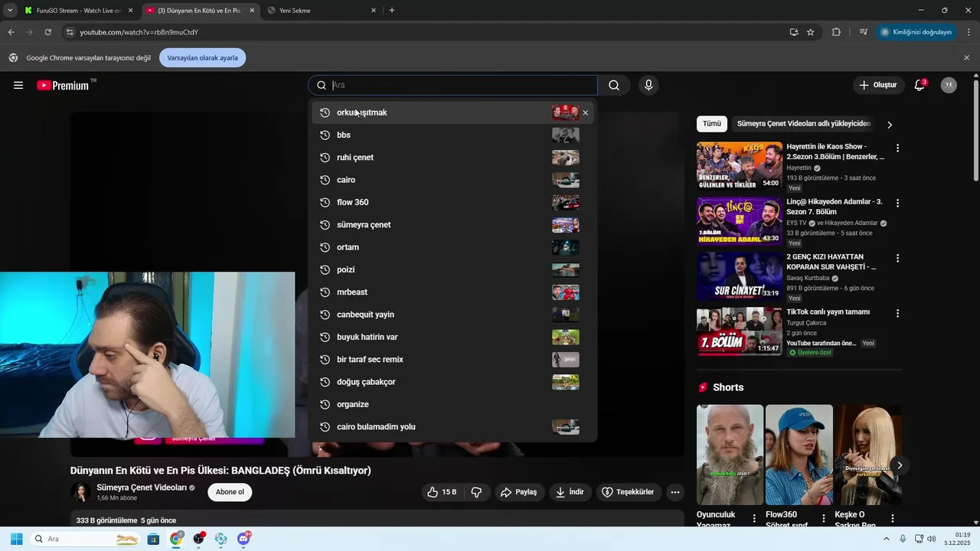This screenshot has width=980, height=551.
Task: Click the address bar URL
Action: coord(139,32)
